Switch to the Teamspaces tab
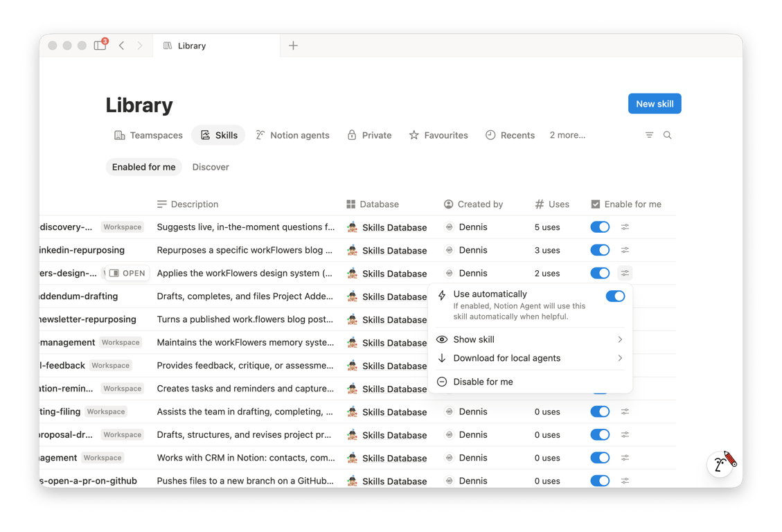This screenshot has width=782, height=532. [149, 135]
